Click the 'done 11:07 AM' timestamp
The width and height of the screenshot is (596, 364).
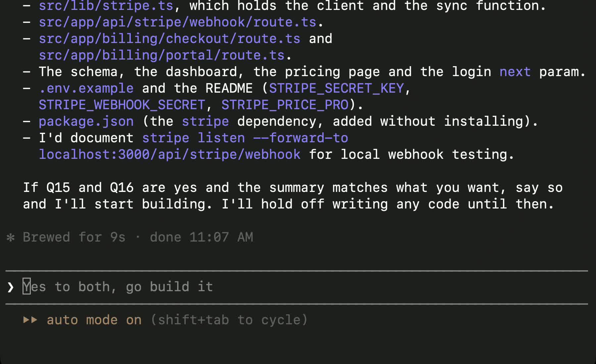(201, 237)
